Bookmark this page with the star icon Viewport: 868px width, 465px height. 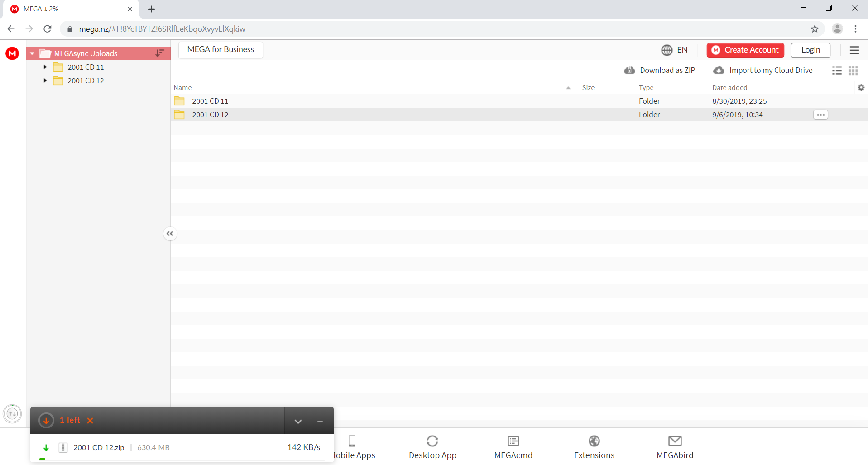point(815,29)
